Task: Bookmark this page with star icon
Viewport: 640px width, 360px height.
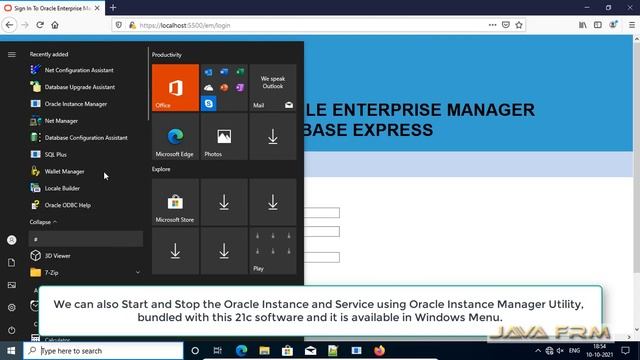Action: pos(519,25)
